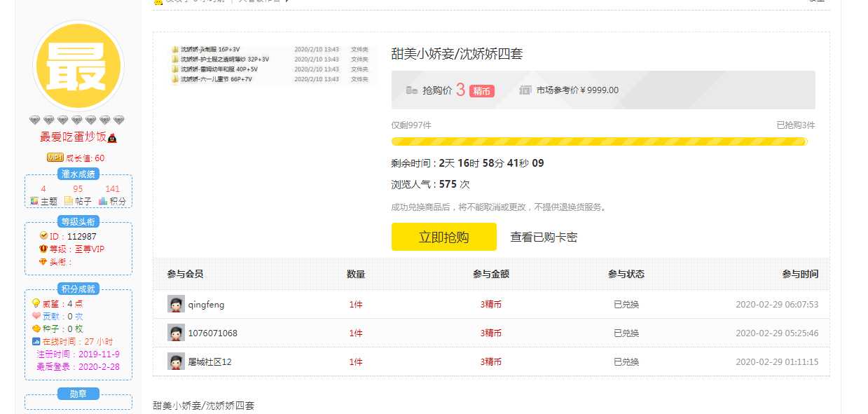This screenshot has width=868, height=414.
Task: Click the 已抢购3件 text
Action: [x=796, y=125]
